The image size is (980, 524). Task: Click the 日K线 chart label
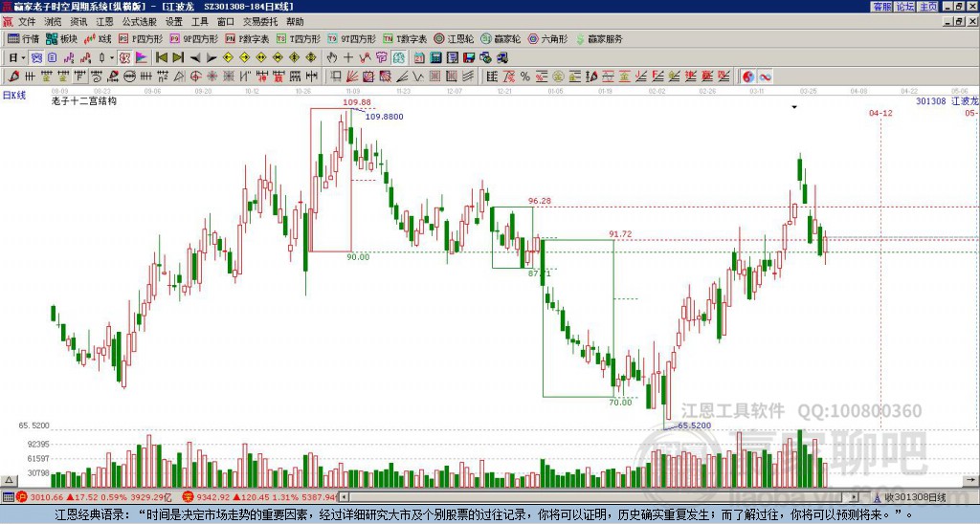tap(14, 96)
